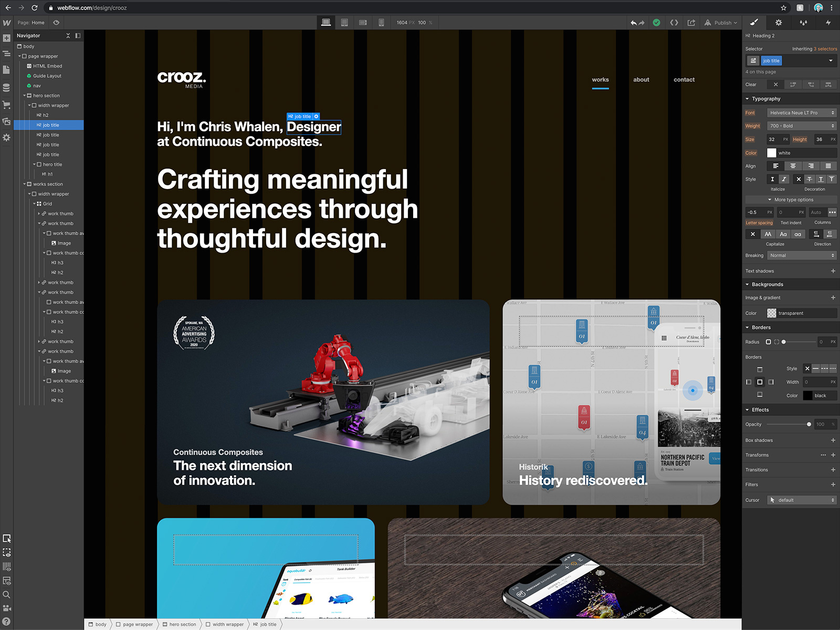The width and height of the screenshot is (840, 630).
Task: Edit the canvas width value 1604
Action: pyautogui.click(x=403, y=23)
